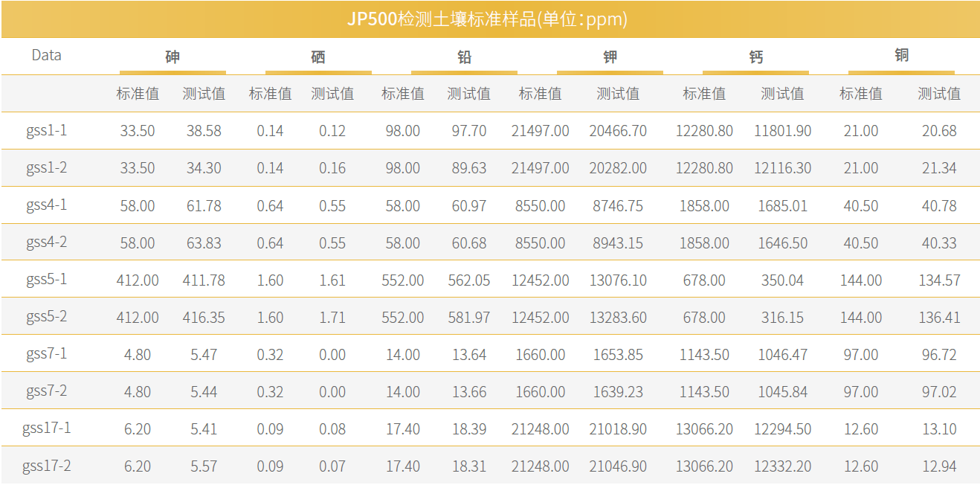Image resolution: width=980 pixels, height=485 pixels.
Task: Click the 铅 element column header
Action: pyautogui.click(x=464, y=57)
